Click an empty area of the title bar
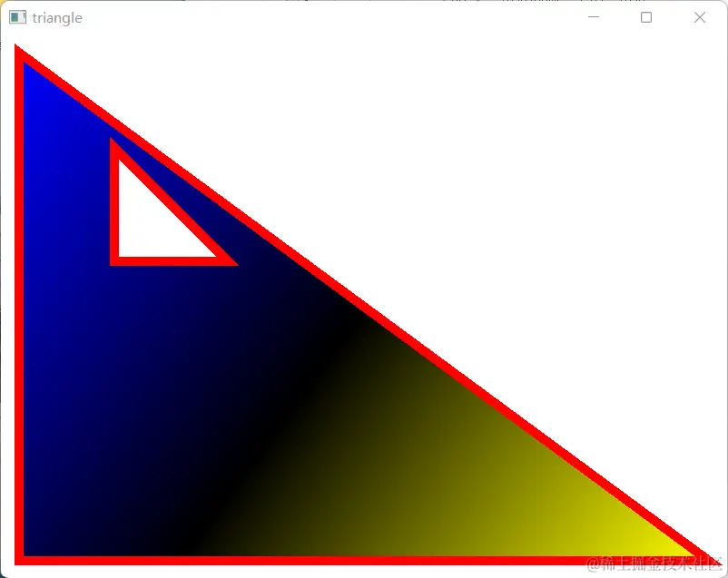The image size is (728, 578). point(363,17)
